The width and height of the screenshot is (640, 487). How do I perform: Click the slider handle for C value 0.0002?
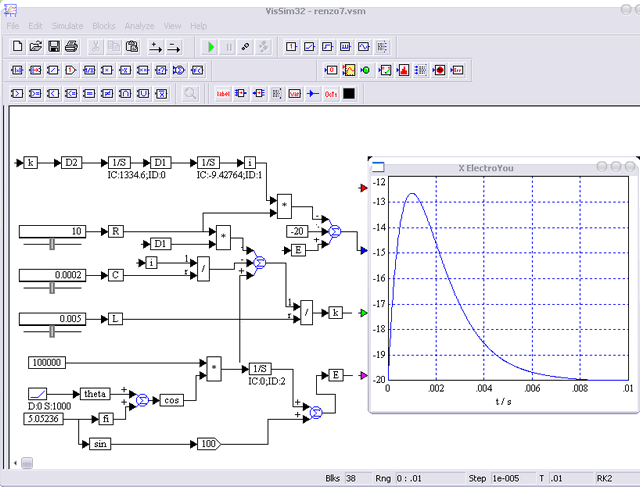click(50, 288)
